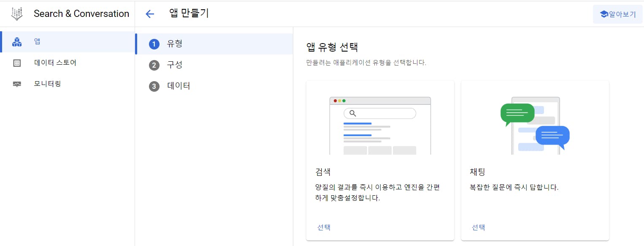Click the 앱 유형 선택 heading
This screenshot has height=246, width=644.
pyautogui.click(x=332, y=47)
